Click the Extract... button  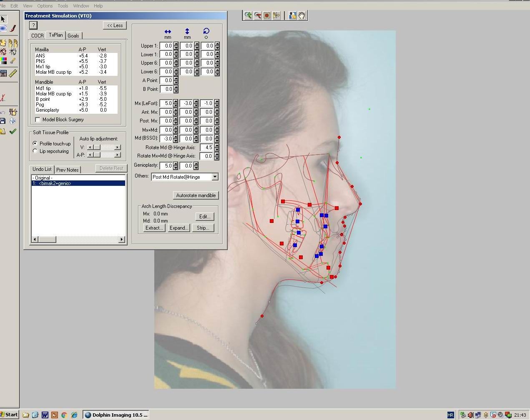pyautogui.click(x=154, y=228)
